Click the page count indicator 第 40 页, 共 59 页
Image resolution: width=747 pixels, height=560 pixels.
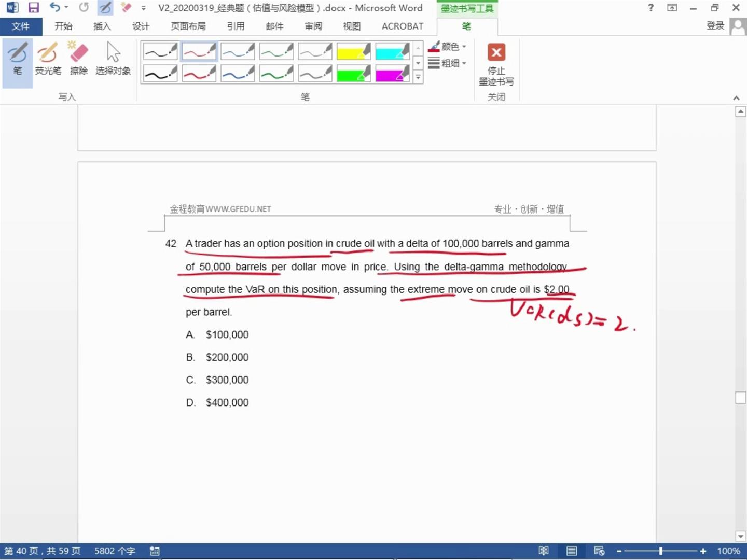pos(43,551)
